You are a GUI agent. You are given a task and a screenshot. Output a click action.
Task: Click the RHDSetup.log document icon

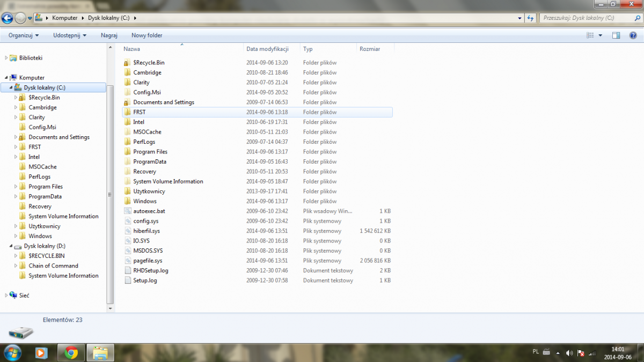tap(127, 271)
